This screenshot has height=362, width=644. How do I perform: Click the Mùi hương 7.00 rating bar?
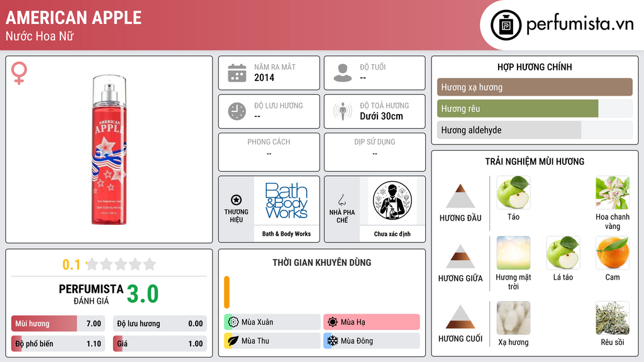click(x=58, y=324)
